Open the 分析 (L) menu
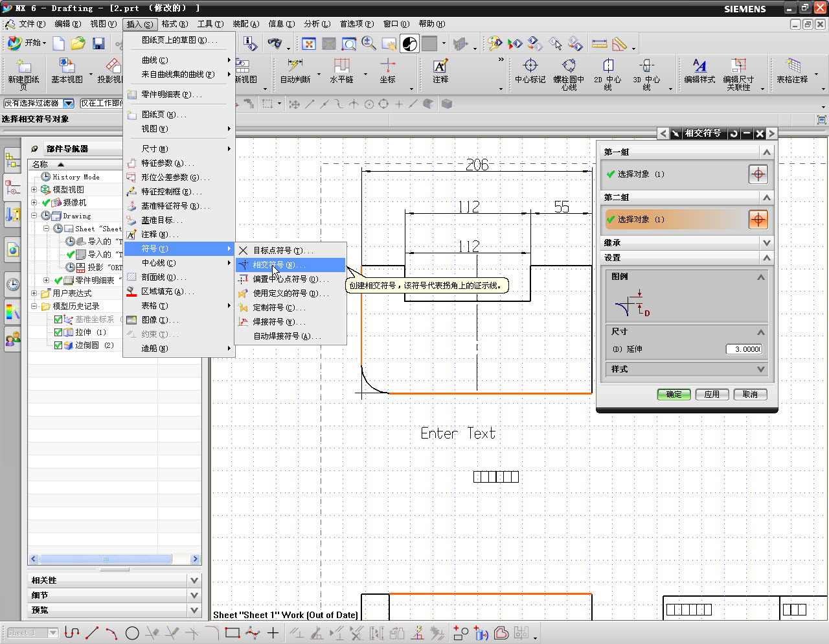This screenshot has width=829, height=644. [317, 24]
